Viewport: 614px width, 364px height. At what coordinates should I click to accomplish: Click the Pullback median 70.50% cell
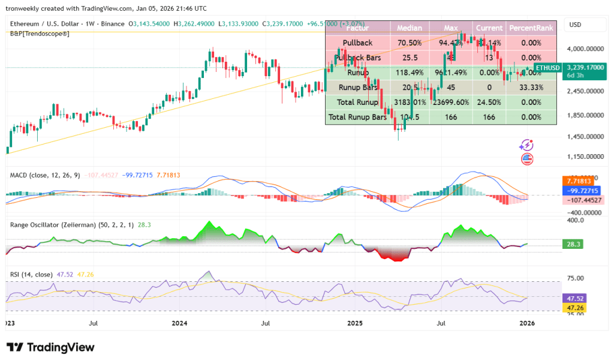click(x=410, y=43)
